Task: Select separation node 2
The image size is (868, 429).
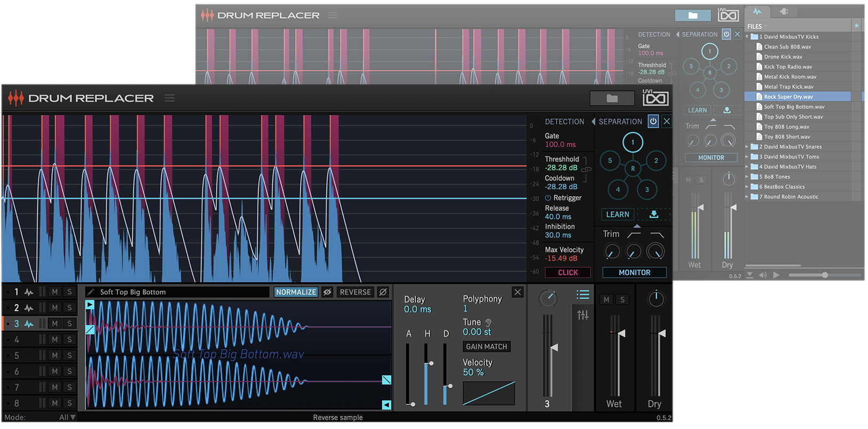Action: point(656,161)
